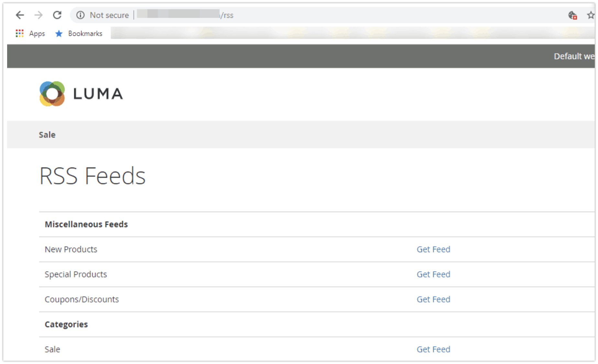Bookmark page with star outline icon

click(591, 15)
